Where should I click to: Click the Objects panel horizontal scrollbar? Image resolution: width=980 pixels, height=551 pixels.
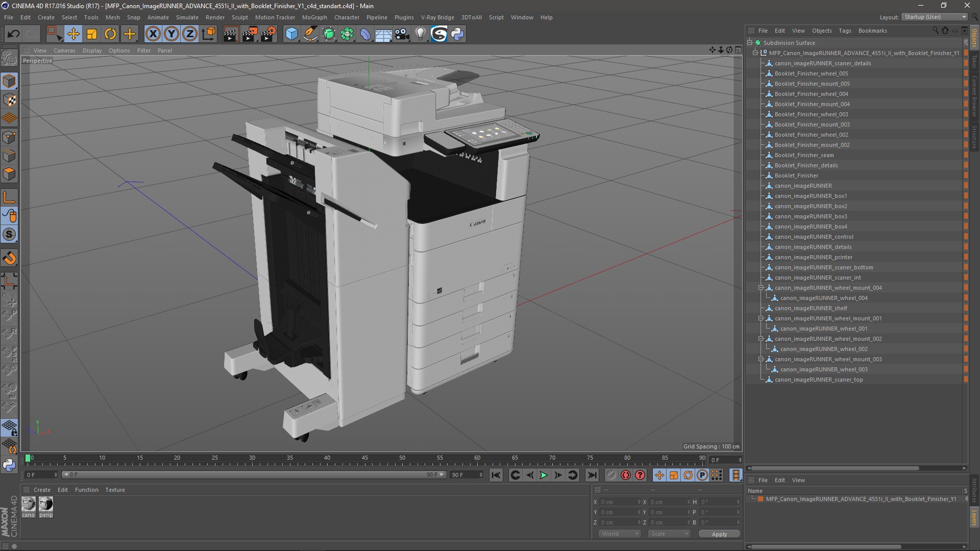(835, 468)
